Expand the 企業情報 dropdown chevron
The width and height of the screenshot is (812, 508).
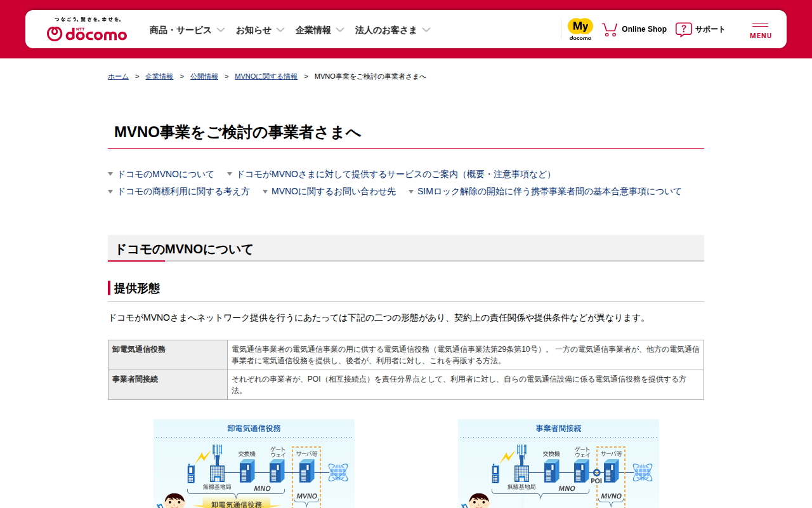tap(340, 30)
